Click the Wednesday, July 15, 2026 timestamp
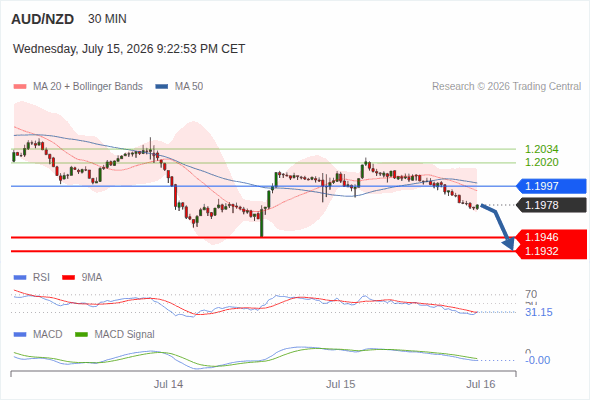 click(129, 49)
